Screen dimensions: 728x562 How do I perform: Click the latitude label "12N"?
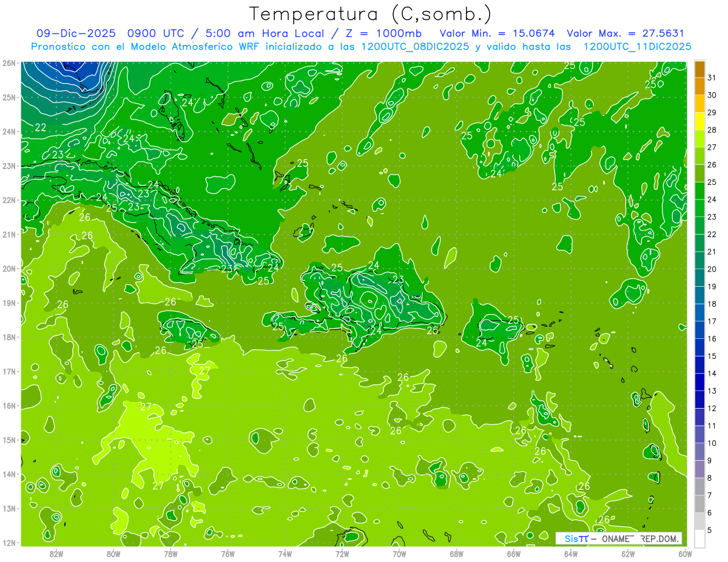click(9, 543)
